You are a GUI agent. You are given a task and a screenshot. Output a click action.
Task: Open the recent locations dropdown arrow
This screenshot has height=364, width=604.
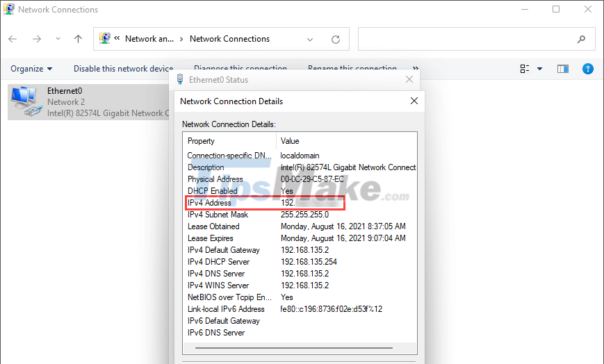(x=58, y=39)
